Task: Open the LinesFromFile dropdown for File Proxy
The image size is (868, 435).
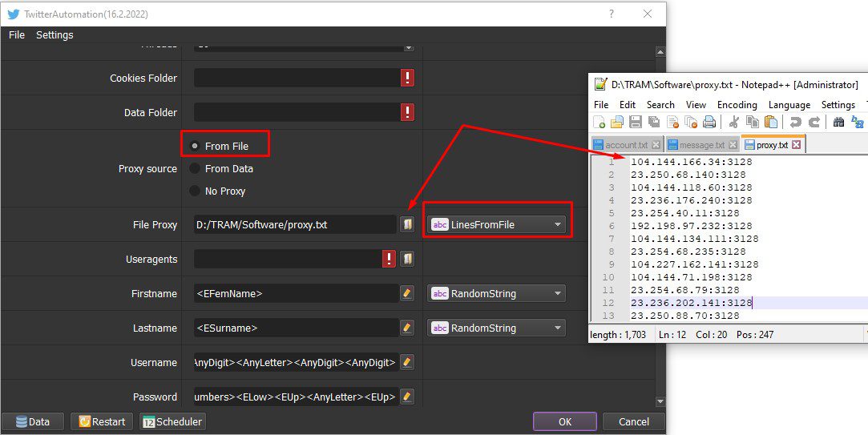Action: pos(497,224)
